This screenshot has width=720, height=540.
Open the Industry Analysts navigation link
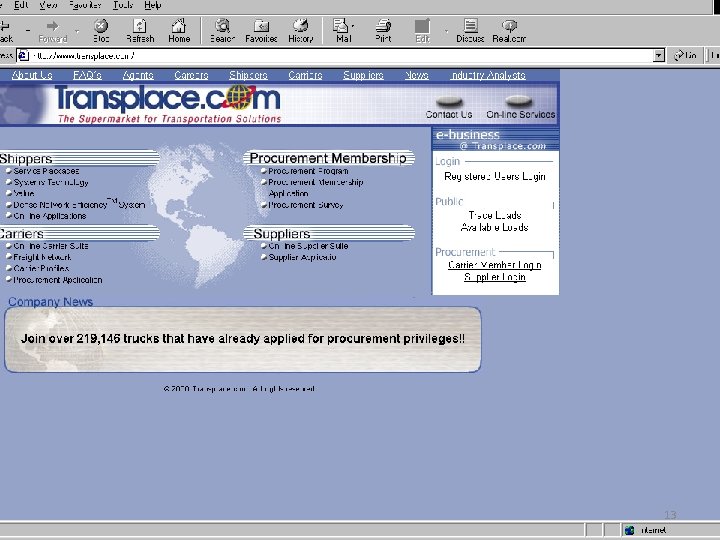tap(488, 75)
